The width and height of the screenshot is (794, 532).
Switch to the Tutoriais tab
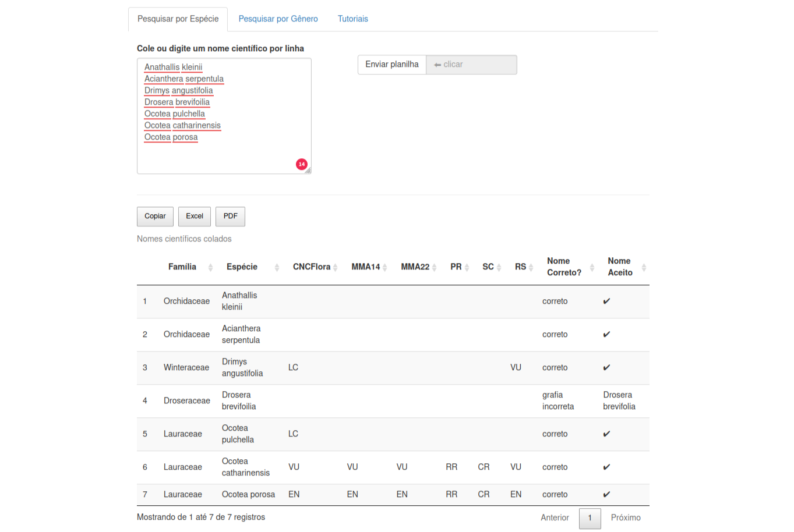click(x=352, y=19)
